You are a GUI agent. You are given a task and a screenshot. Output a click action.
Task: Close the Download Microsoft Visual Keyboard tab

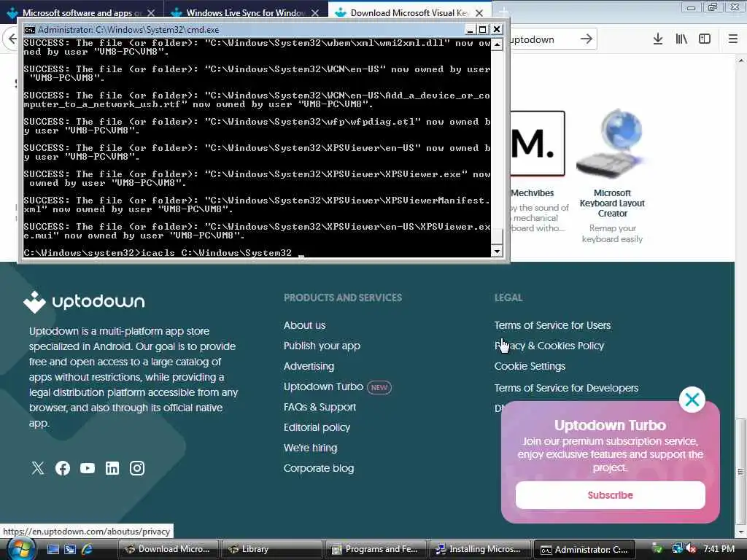[479, 13]
